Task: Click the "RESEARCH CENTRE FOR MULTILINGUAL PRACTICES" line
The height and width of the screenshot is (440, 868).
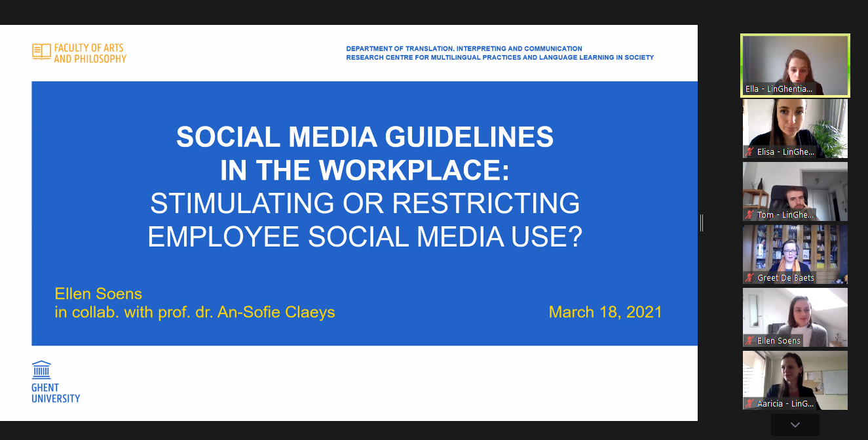Action: (x=500, y=58)
